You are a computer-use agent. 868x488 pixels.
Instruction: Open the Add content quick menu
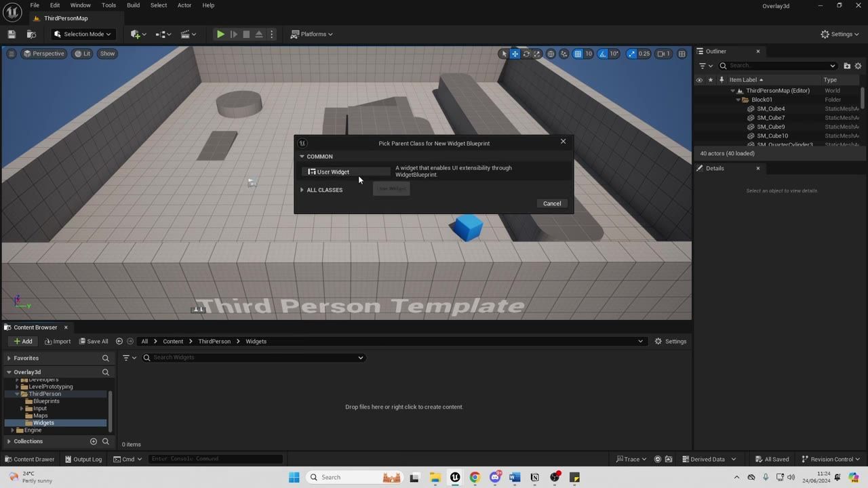pos(136,34)
